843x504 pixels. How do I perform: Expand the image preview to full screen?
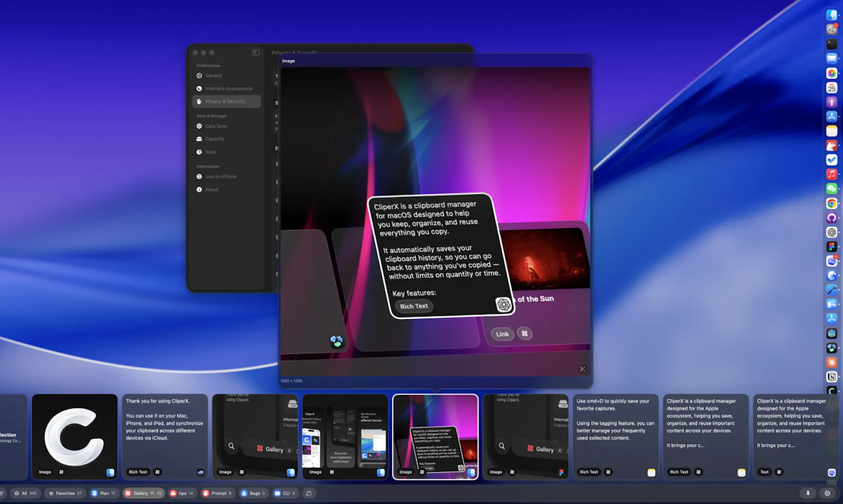[x=582, y=369]
